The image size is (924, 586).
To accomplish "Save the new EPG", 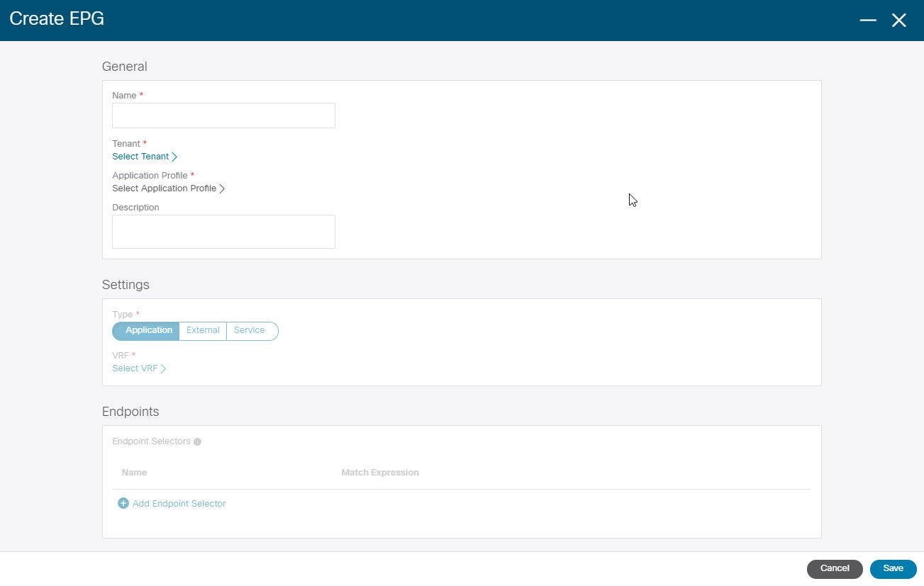I will coord(894,568).
